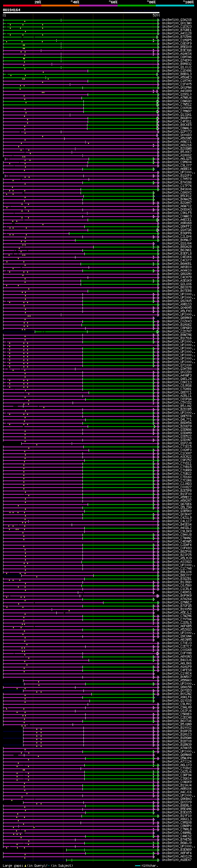The width and height of the screenshot is (197, 868).
Task: Click the cyan =100char. scale bar
Action: 137,866
